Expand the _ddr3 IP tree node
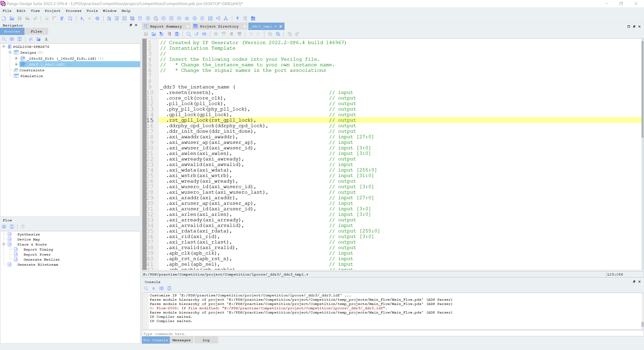This screenshot has height=350, width=644. pos(16,64)
